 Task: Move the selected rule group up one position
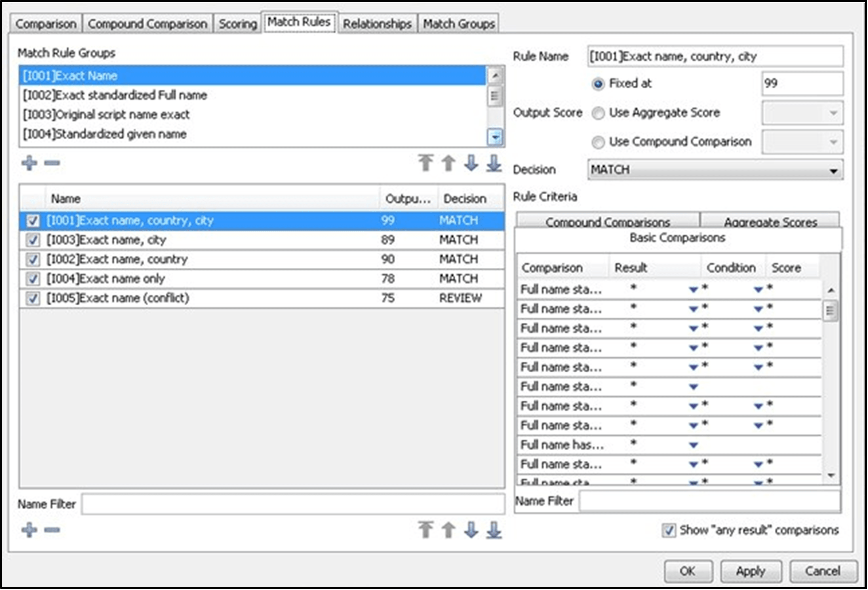448,163
